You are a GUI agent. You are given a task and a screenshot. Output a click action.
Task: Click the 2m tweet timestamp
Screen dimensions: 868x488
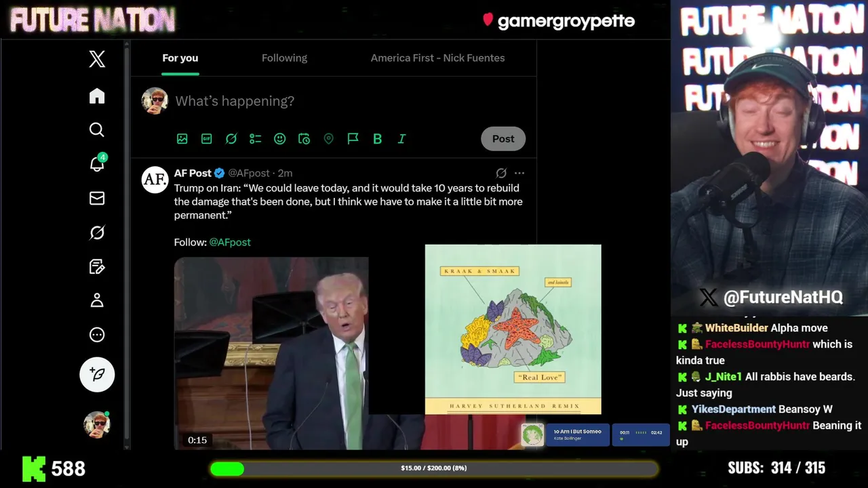click(285, 174)
